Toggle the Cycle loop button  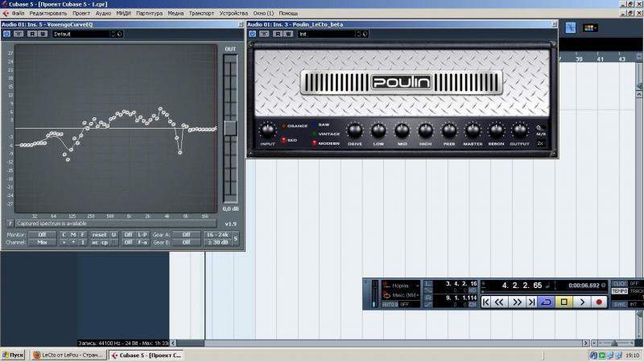pyautogui.click(x=547, y=302)
